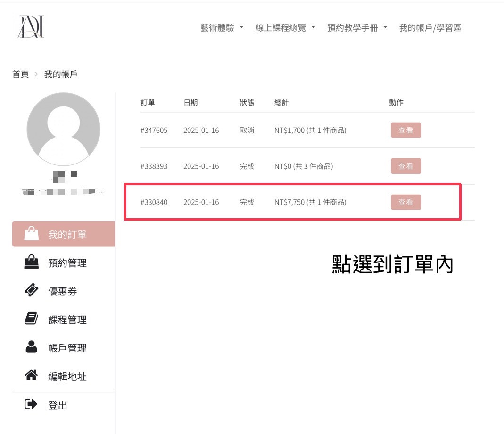Image resolution: width=504 pixels, height=434 pixels.
Task: Click the 登出 text in sidebar
Action: coord(58,405)
